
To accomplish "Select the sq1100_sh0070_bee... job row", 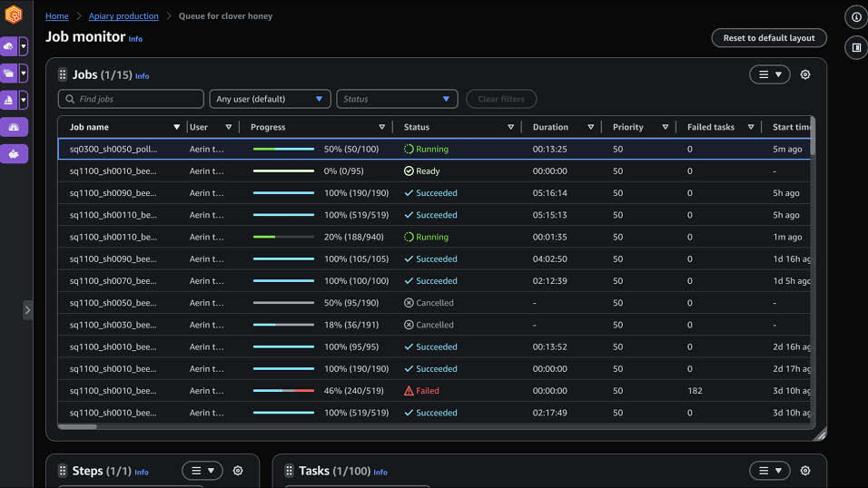I will [434, 281].
